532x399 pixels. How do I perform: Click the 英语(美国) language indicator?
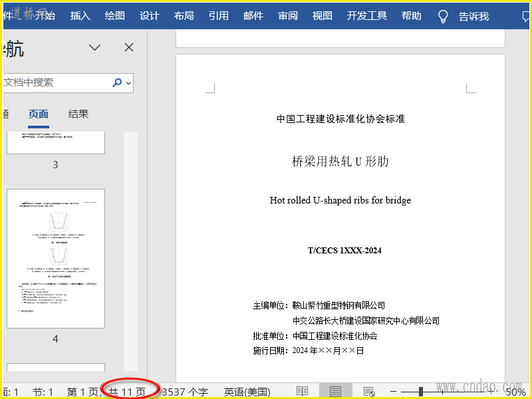tap(247, 392)
